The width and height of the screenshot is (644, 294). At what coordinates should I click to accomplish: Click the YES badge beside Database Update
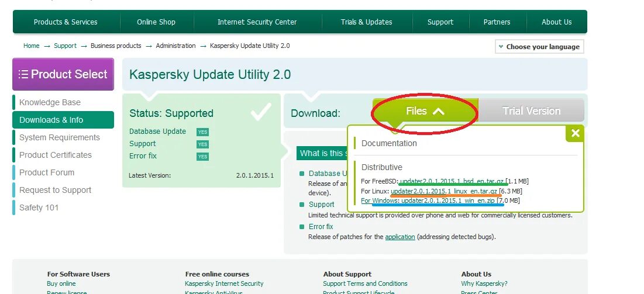click(202, 132)
